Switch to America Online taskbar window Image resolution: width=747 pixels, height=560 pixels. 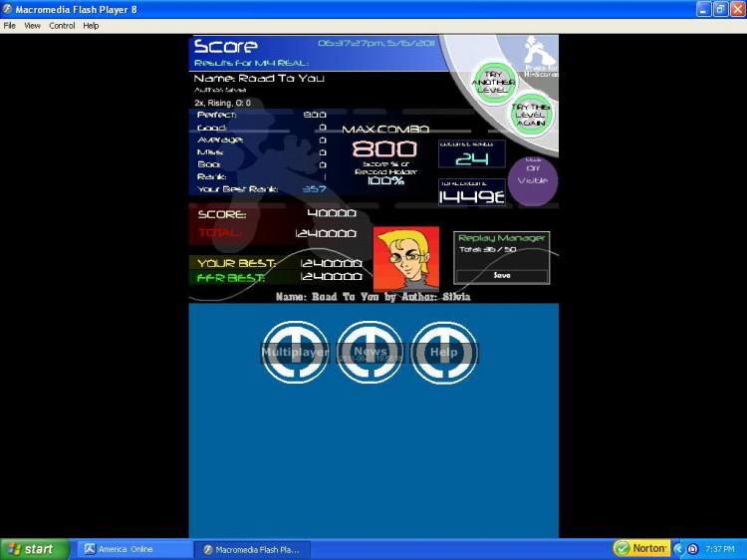134,549
